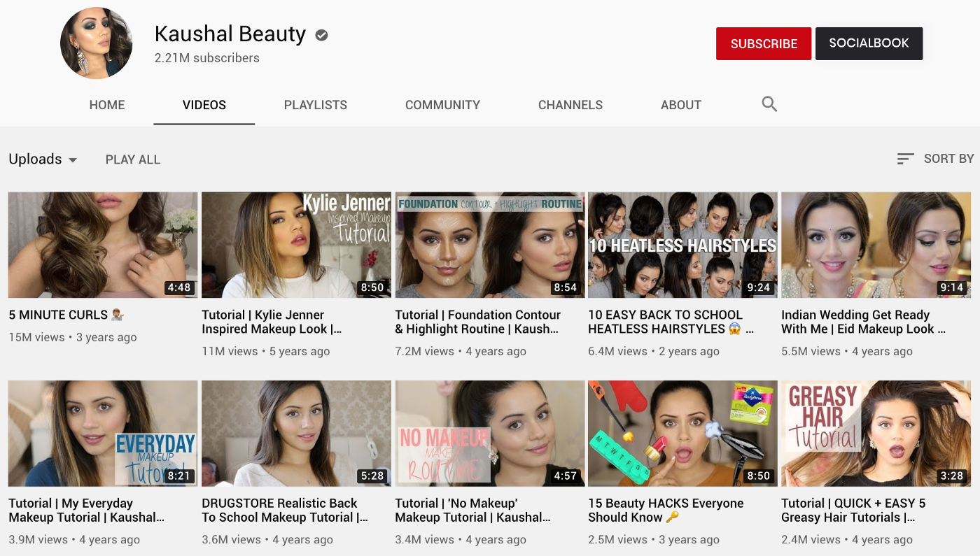
Task: Click '2.4M views • 4 years ago' text
Action: click(x=847, y=539)
